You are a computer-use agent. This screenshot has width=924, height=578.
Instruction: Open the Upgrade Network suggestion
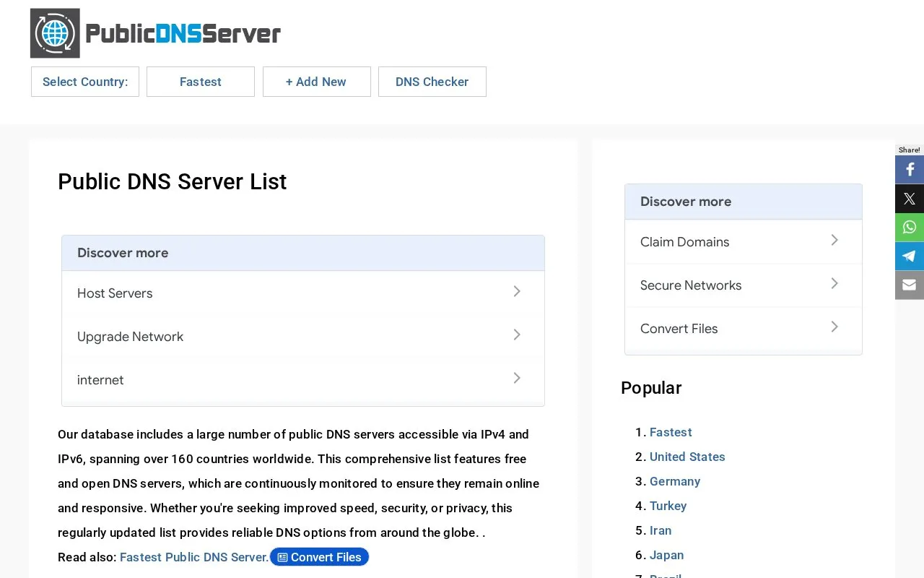(303, 336)
